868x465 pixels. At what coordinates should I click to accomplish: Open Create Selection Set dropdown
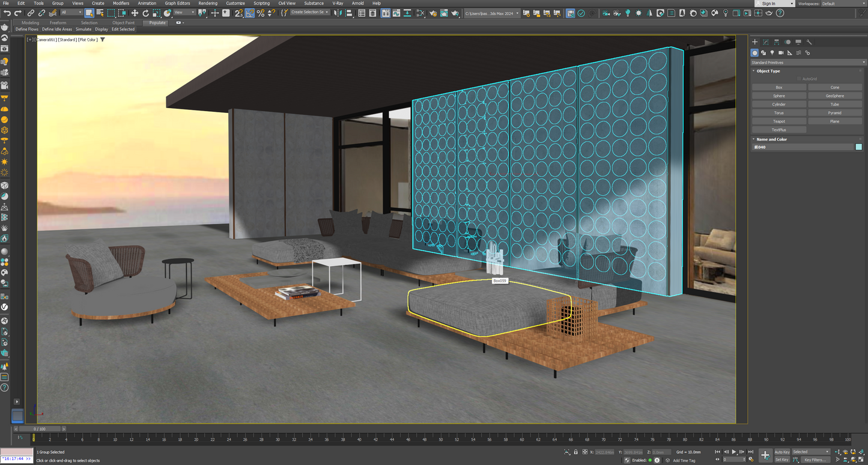pos(310,12)
